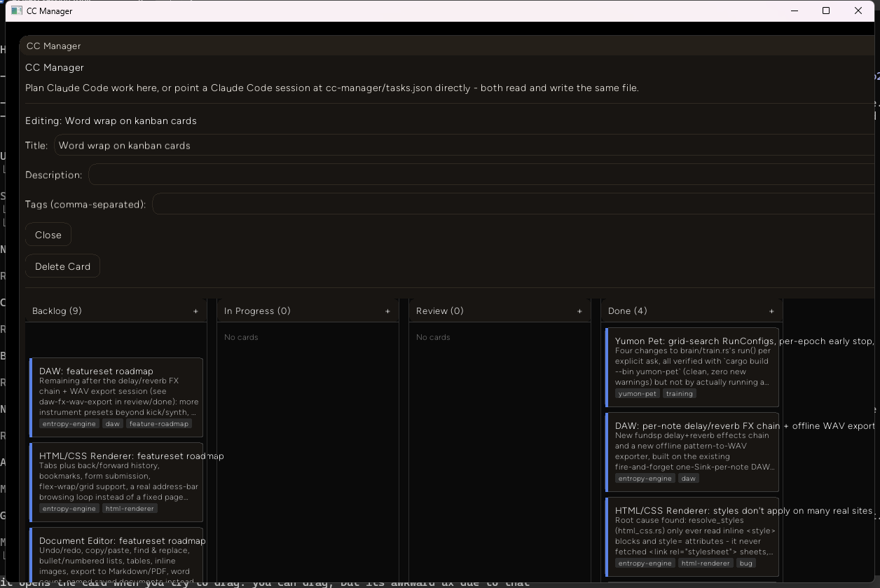Edit the Title field text
The height and width of the screenshot is (588, 880).
pos(464,146)
